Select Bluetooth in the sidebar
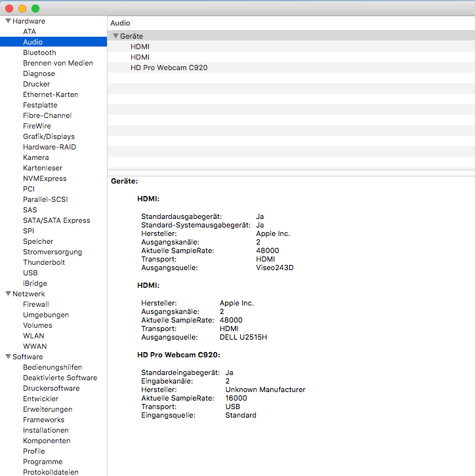 tap(39, 52)
